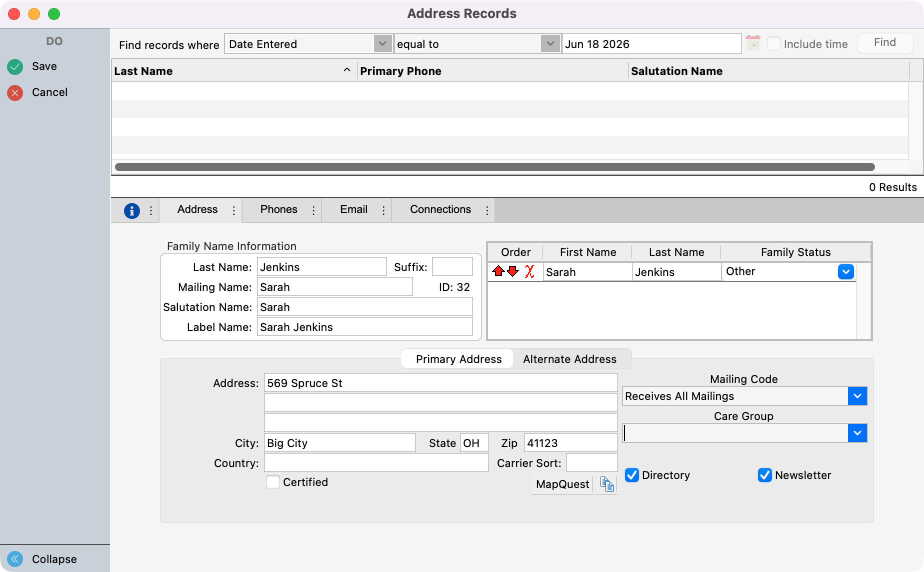Click Last Name cell Jenkins in family table

(x=677, y=272)
